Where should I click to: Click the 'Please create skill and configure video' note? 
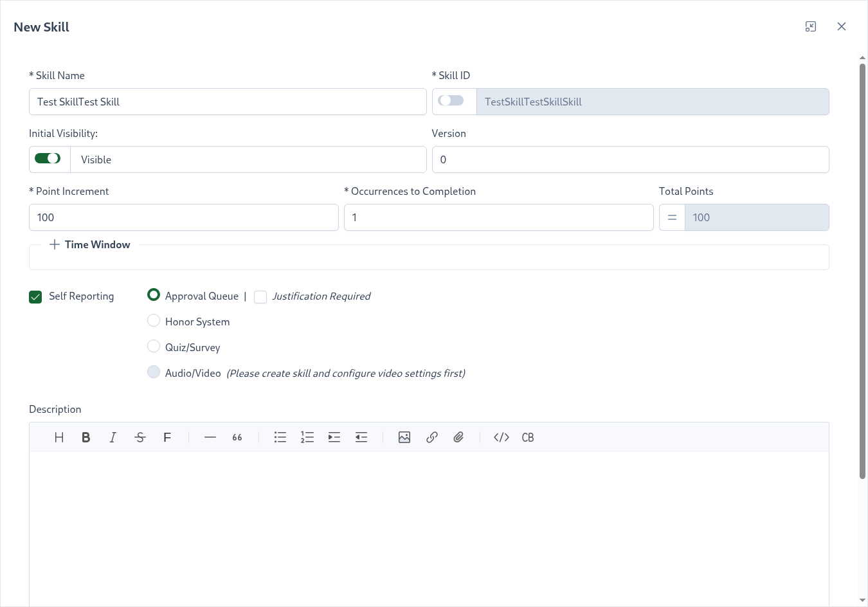pyautogui.click(x=346, y=373)
